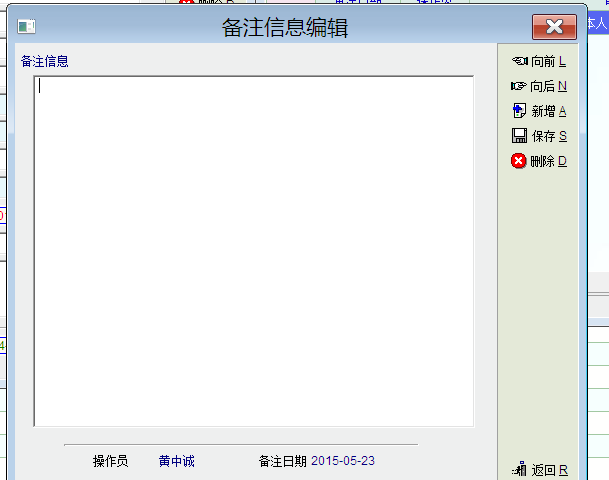Return to previous screen via 返回 R text
This screenshot has height=480, width=609.
tap(549, 470)
